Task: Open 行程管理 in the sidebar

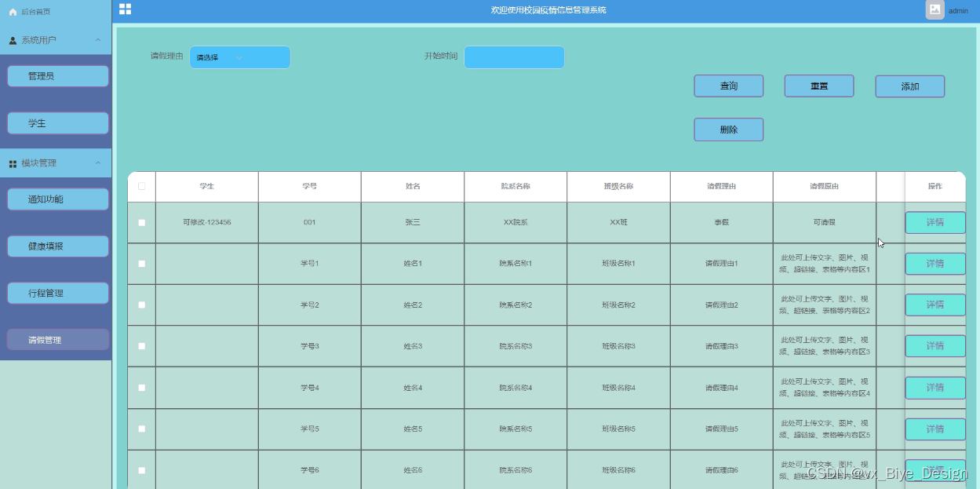Action: (58, 294)
